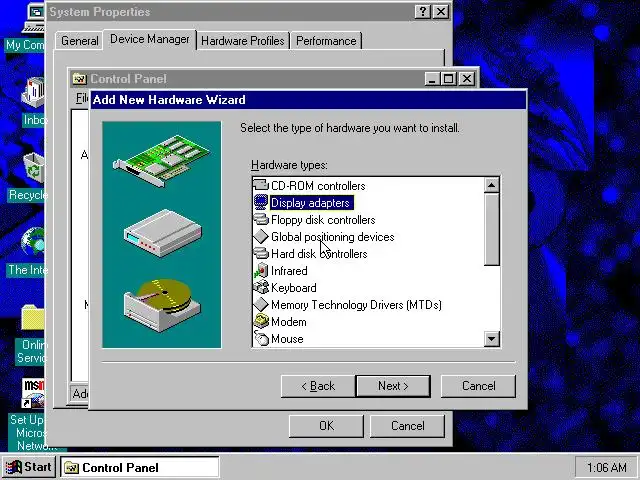The height and width of the screenshot is (480, 640).
Task: Click the taskbar clock showing 1:06 AM
Action: (607, 467)
